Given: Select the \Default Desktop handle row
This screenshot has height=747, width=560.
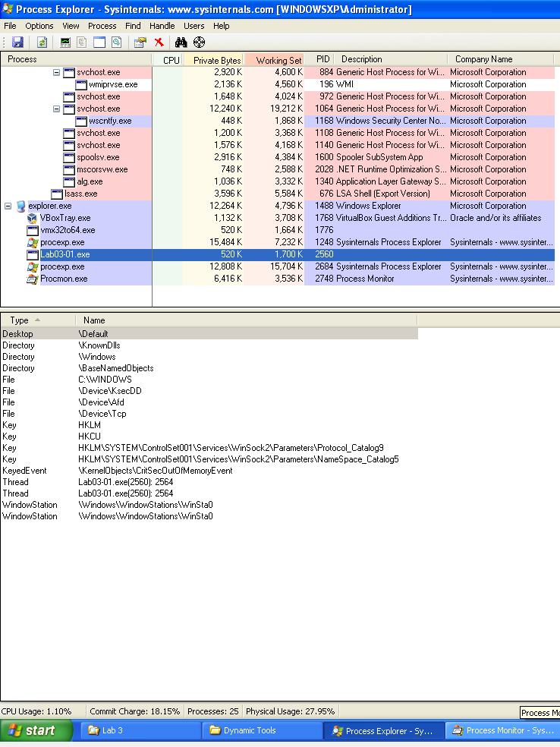Looking at the screenshot, I should 209,334.
